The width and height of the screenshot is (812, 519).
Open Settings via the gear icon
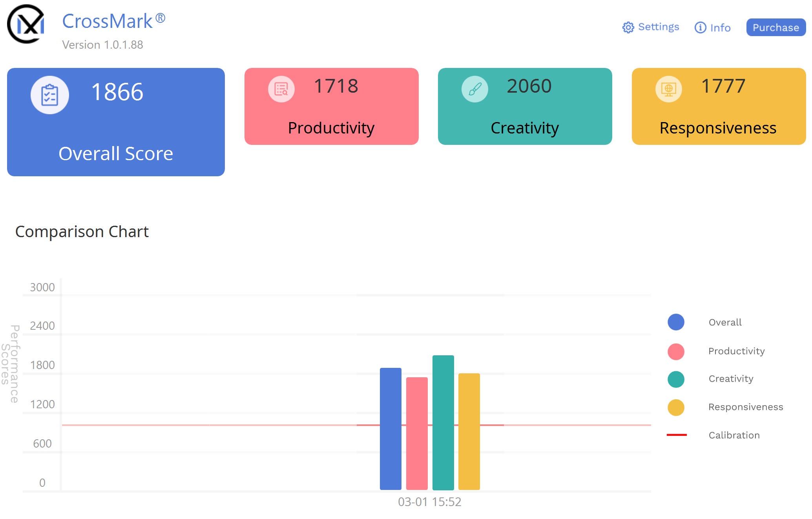click(628, 27)
